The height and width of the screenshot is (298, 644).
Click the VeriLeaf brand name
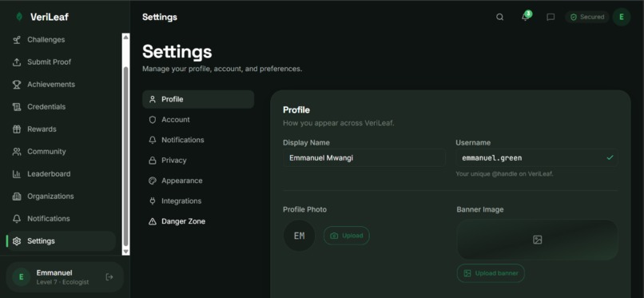click(50, 17)
